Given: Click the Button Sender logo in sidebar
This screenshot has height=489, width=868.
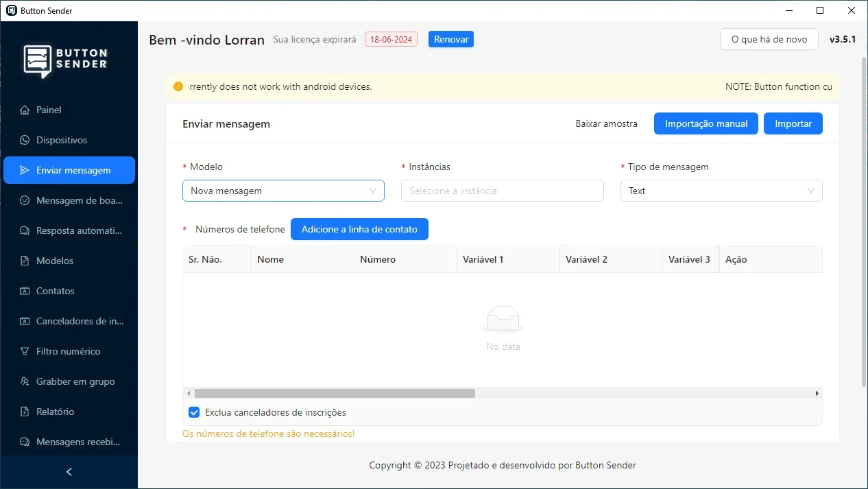Looking at the screenshot, I should [66, 60].
